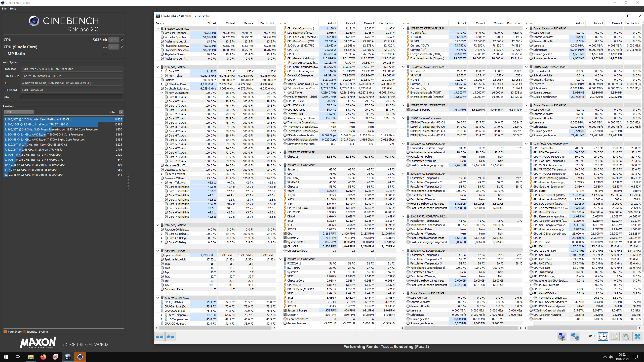The image size is (644, 362).
Task: Open remote monitoring via the networked-monitors icon
Action: [575, 336]
